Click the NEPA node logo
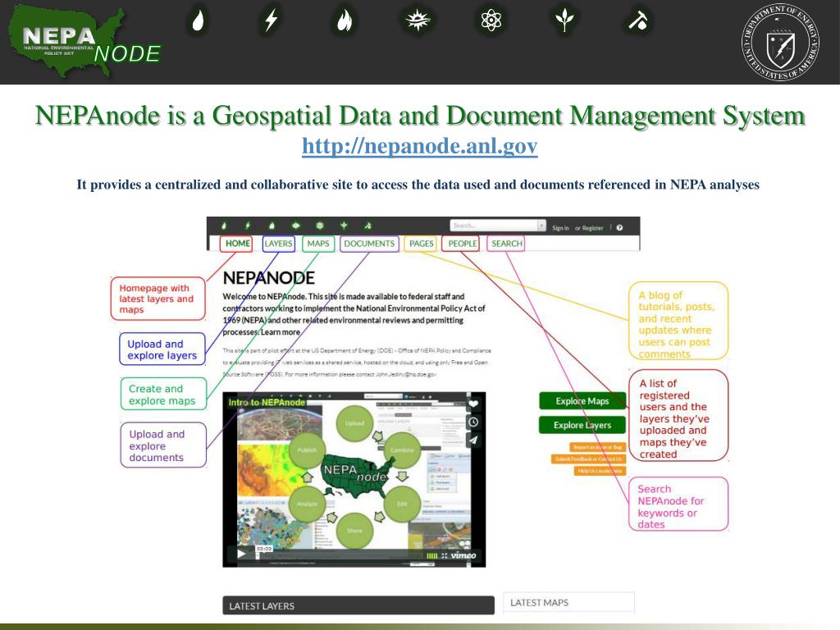 (84, 41)
